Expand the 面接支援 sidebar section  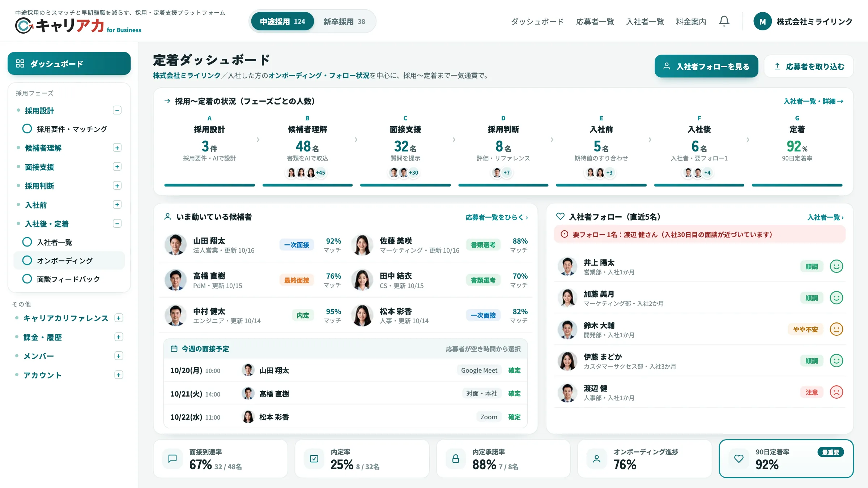(x=117, y=167)
